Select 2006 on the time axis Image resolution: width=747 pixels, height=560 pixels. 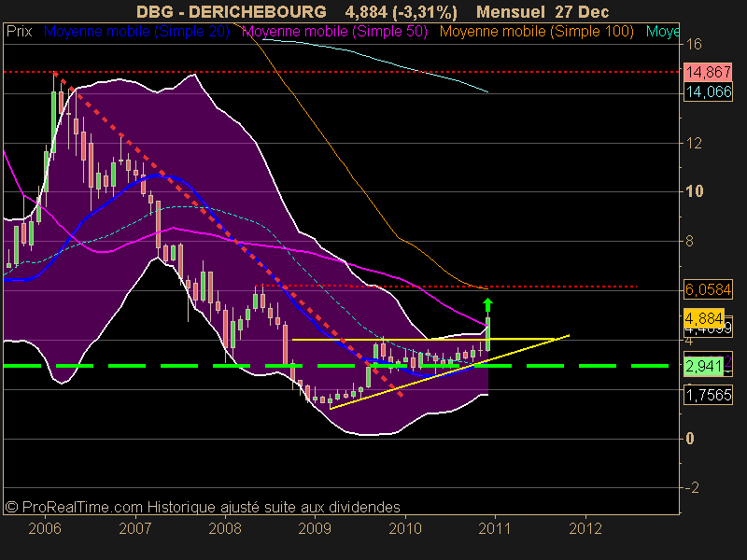pos(45,528)
